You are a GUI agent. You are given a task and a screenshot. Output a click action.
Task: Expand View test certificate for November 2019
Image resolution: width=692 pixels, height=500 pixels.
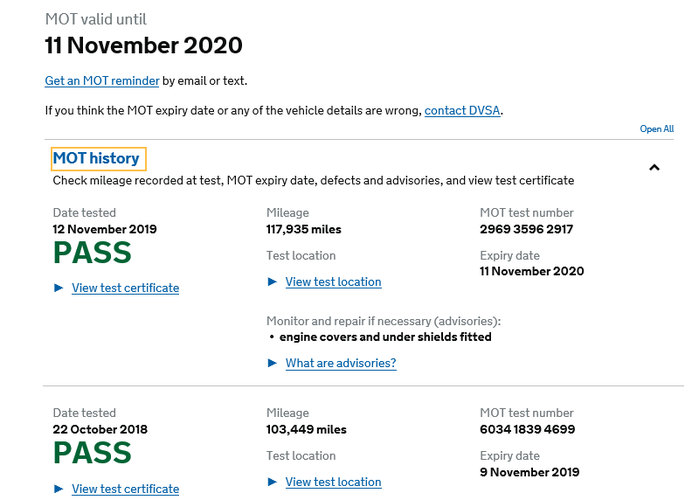(x=125, y=288)
